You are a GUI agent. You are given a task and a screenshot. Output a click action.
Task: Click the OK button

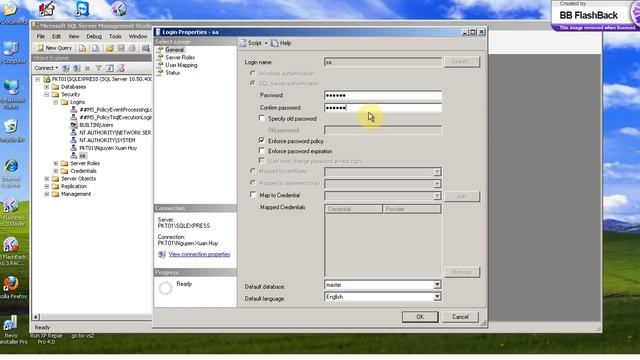click(420, 317)
